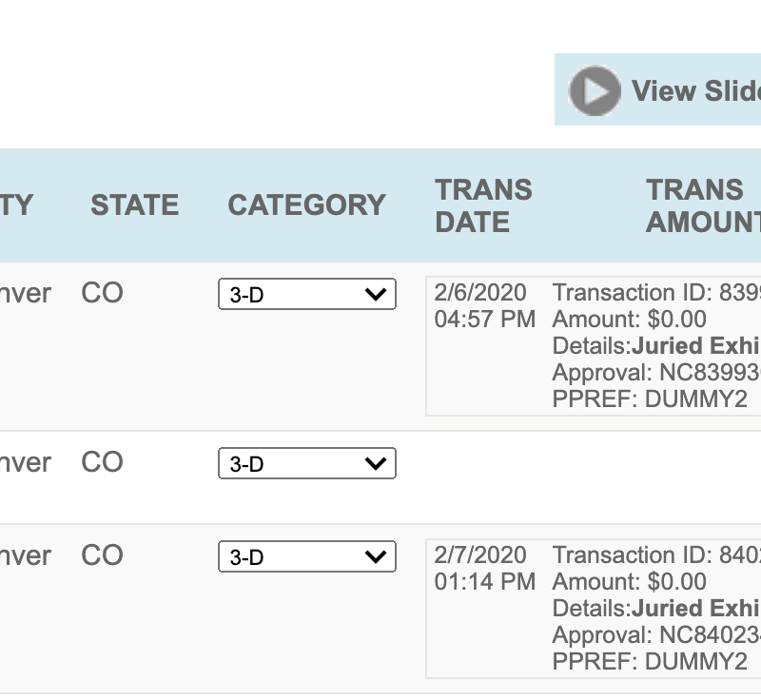761x700 pixels.
Task: Click the View Slideshow play icon
Action: pyautogui.click(x=595, y=90)
